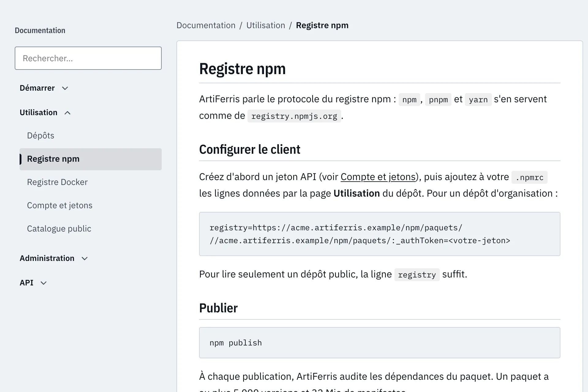Click the .npmrc inline code
The height and width of the screenshot is (392, 588).
[529, 178]
